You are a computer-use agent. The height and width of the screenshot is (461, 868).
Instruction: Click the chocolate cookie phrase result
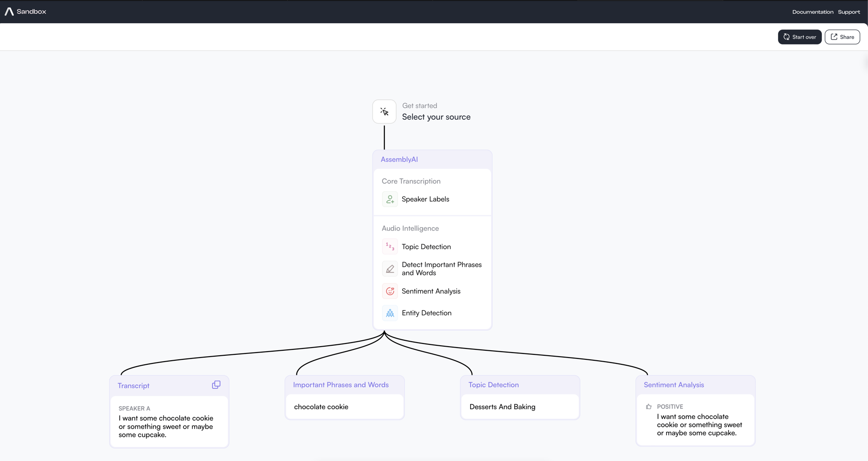point(321,407)
